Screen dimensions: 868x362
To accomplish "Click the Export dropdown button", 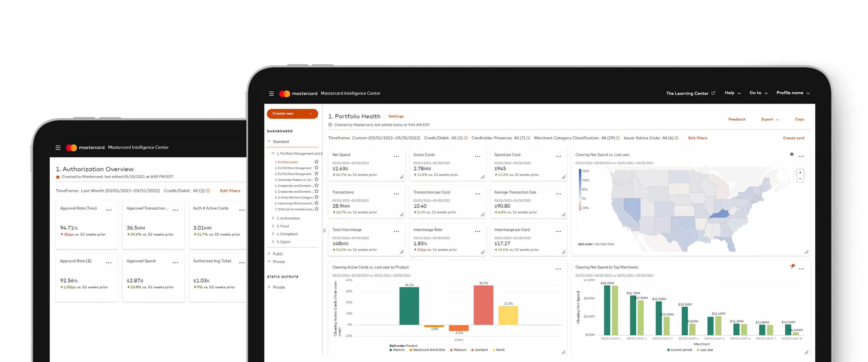I will click(x=770, y=119).
